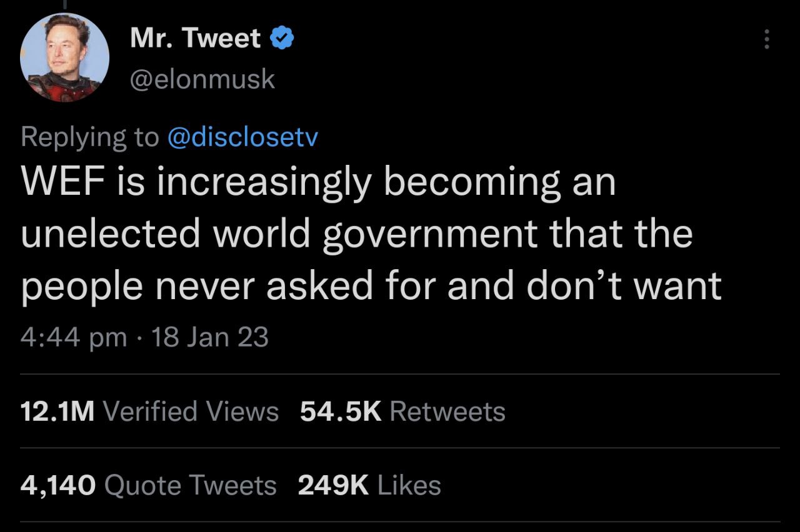The height and width of the screenshot is (532, 800).
Task: Click the 54.5K retweet count number
Action: [x=340, y=411]
